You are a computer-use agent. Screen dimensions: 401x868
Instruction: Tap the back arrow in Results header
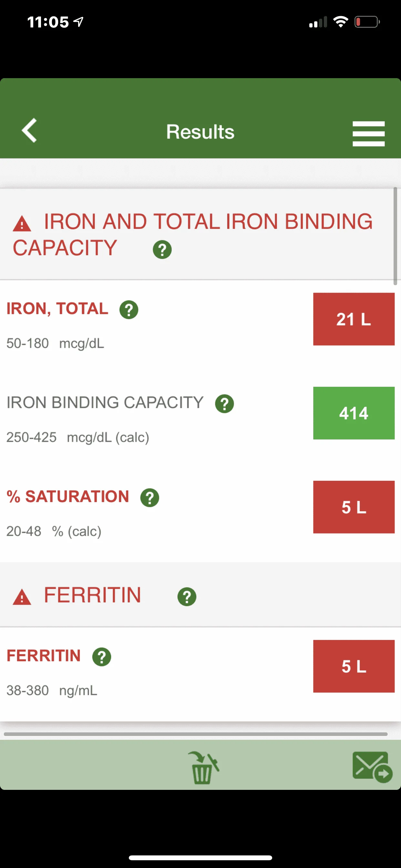[29, 130]
